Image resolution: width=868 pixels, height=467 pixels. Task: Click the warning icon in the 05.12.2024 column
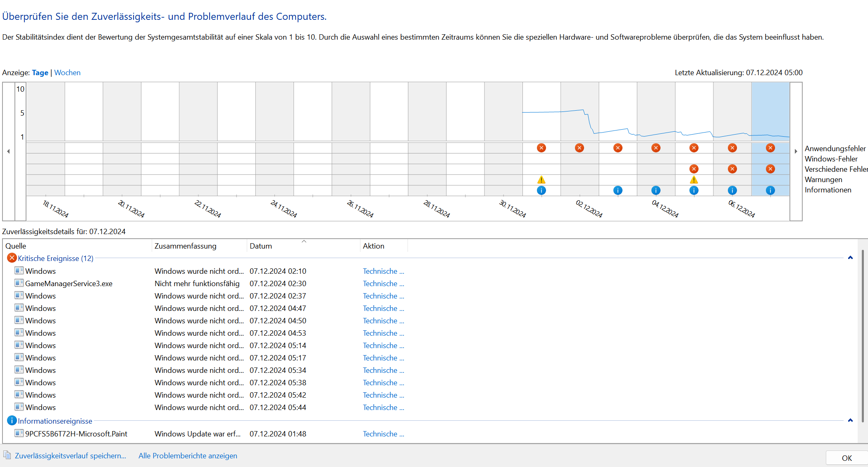point(694,180)
